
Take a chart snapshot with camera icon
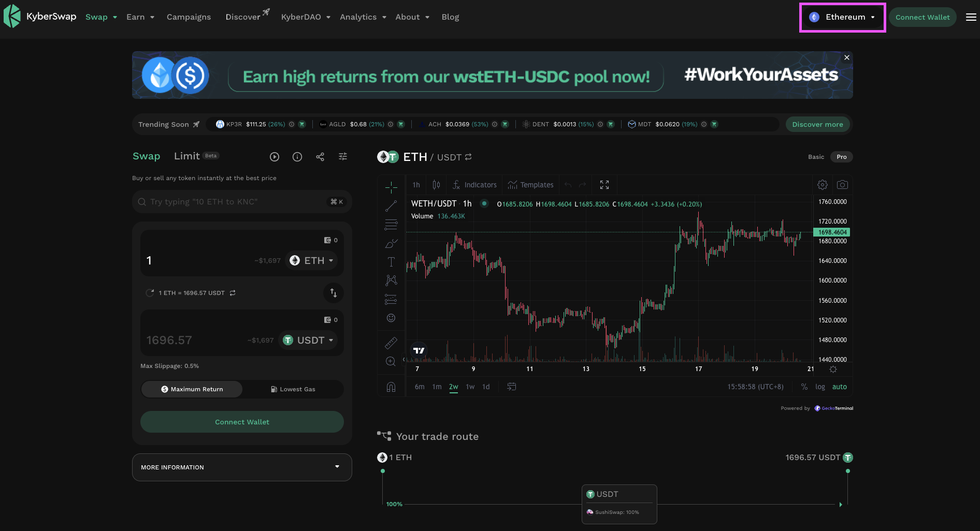click(842, 185)
